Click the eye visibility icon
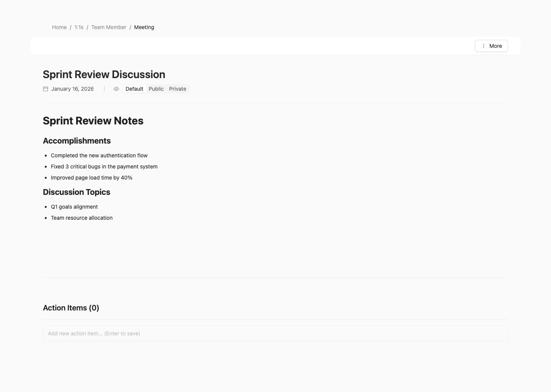 116,89
